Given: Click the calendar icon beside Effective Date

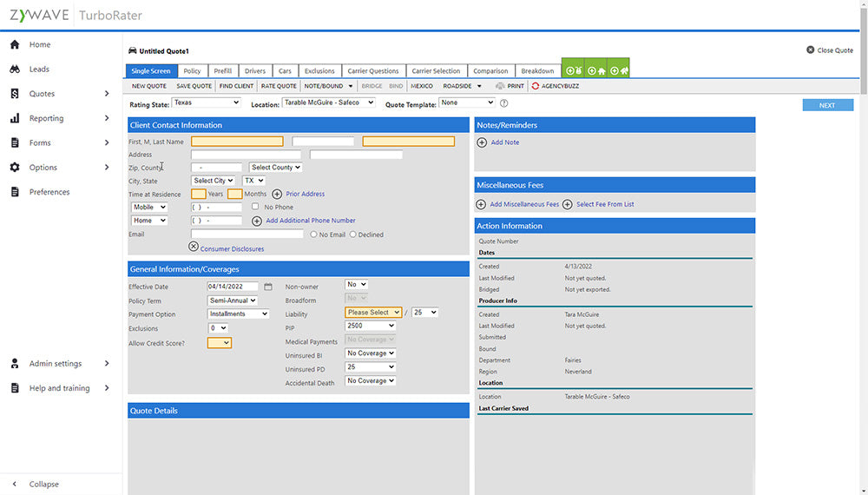Looking at the screenshot, I should point(268,287).
